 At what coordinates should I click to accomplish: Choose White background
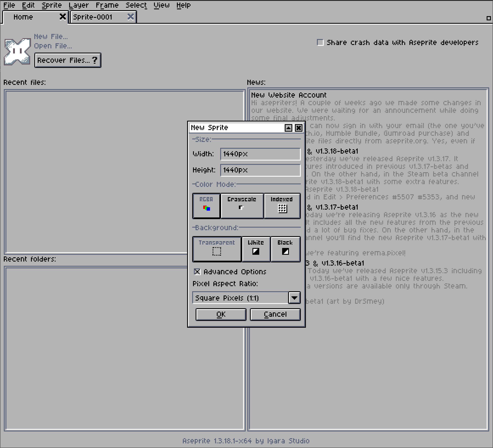tap(256, 249)
